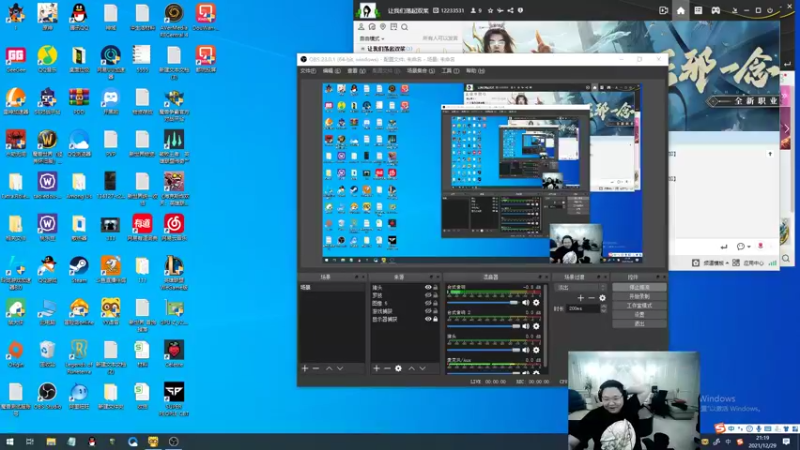Click the mixer panel vertical scrollbar
Image resolution: width=800 pixels, height=450 pixels.
point(545,327)
